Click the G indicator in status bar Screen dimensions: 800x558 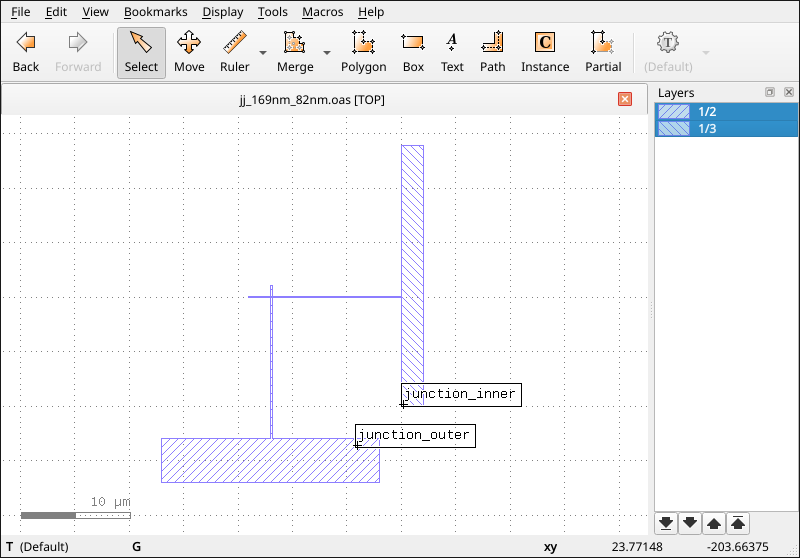tap(136, 547)
